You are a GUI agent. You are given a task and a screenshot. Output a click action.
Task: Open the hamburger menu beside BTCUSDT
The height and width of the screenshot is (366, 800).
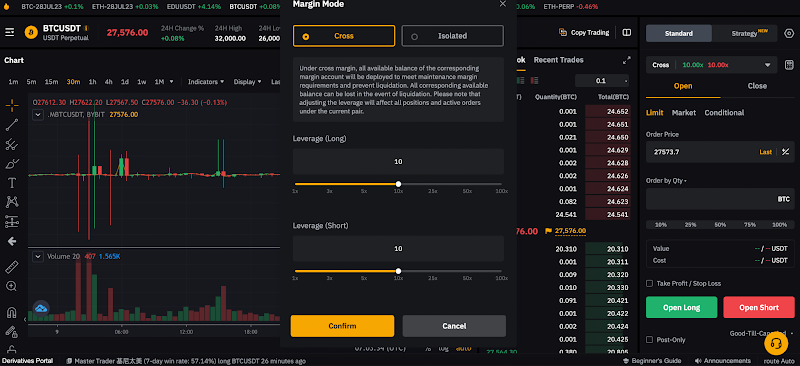[9, 32]
